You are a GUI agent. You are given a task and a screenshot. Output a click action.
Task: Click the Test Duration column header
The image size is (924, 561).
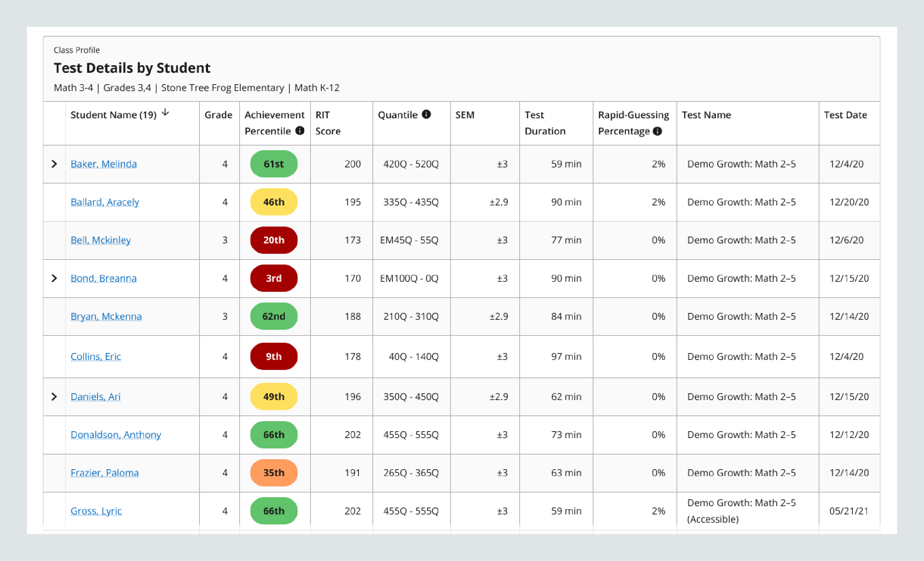544,123
